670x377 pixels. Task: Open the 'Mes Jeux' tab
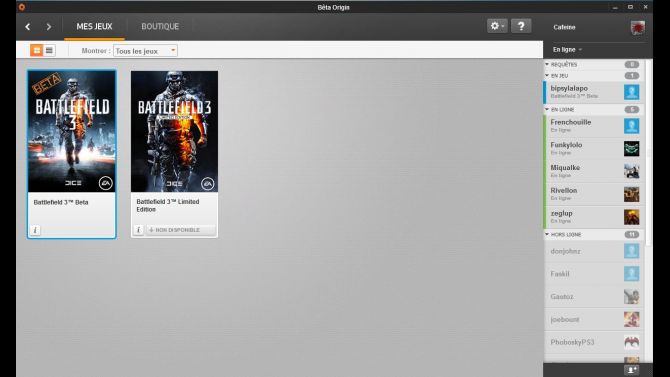94,27
